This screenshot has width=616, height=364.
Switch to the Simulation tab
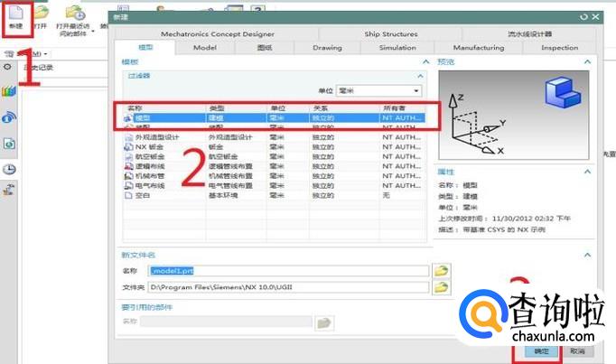(397, 48)
